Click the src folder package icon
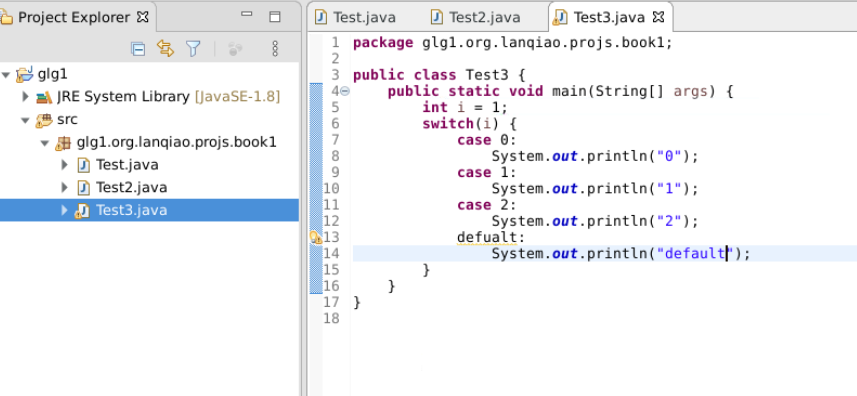The width and height of the screenshot is (857, 396). [44, 120]
